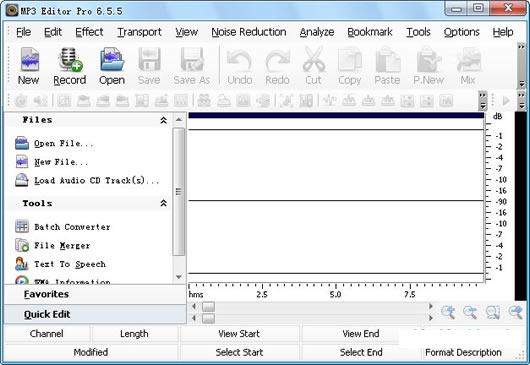Click the upper horizontal scrollbar thumb
This screenshot has width=530, height=365.
point(208,307)
